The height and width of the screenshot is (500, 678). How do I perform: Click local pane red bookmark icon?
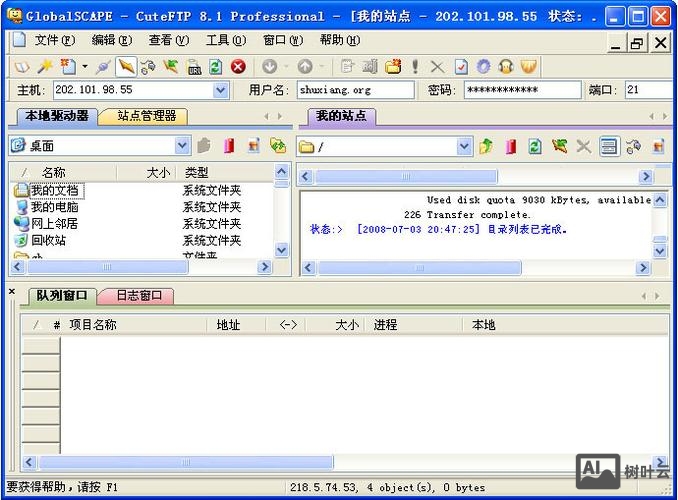click(x=229, y=146)
